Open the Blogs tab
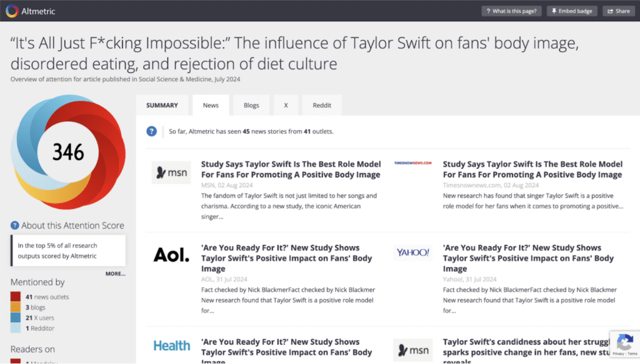The width and height of the screenshot is (640, 364). [251, 105]
